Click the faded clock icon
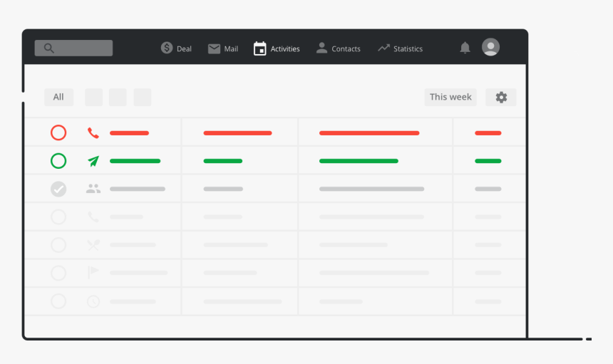This screenshot has width=613, height=364. tap(93, 301)
